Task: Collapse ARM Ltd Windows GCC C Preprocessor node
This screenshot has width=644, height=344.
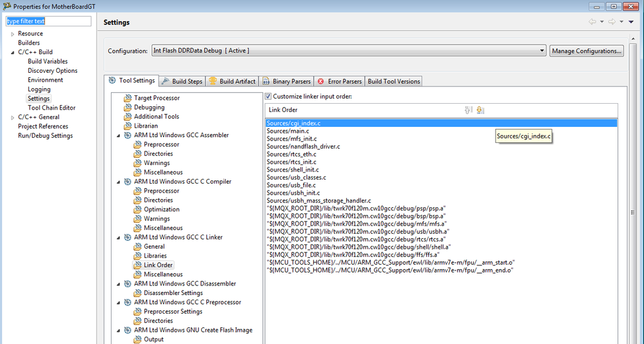Action: pos(118,303)
